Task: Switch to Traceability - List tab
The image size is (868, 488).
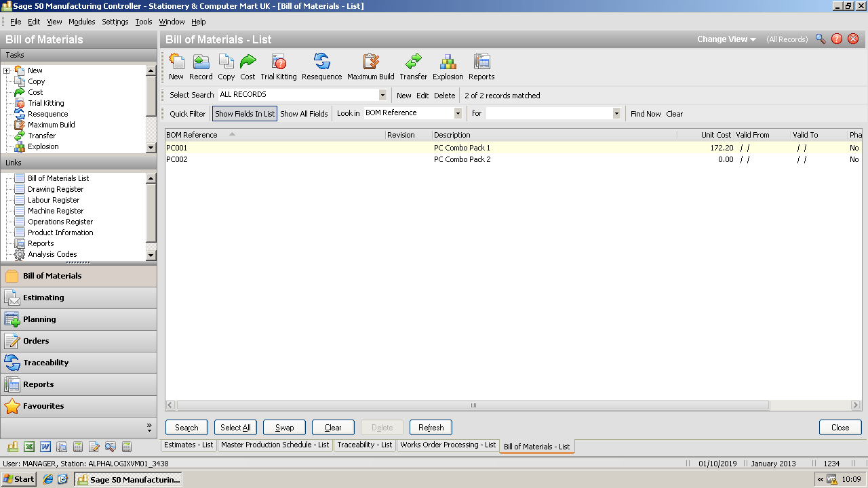Action: tap(365, 445)
